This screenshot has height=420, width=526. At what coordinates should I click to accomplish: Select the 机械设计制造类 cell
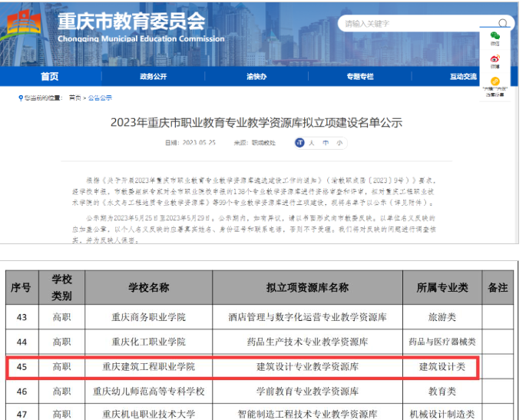(442, 412)
